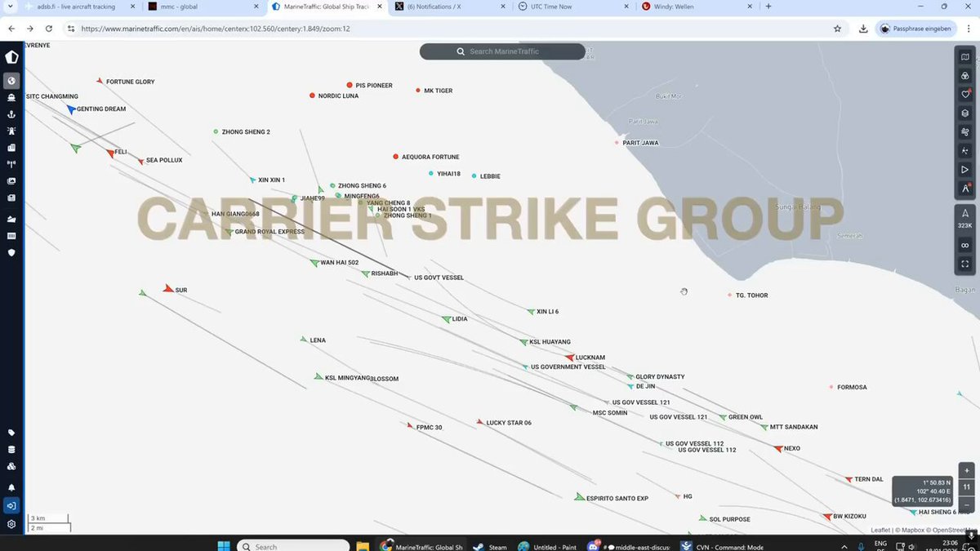Toggle vessel name labels A icon with red dot
This screenshot has height=551, width=980.
964,189
